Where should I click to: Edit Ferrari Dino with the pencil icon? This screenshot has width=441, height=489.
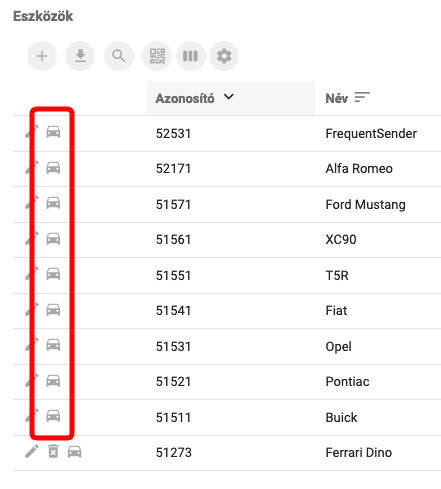[32, 451]
